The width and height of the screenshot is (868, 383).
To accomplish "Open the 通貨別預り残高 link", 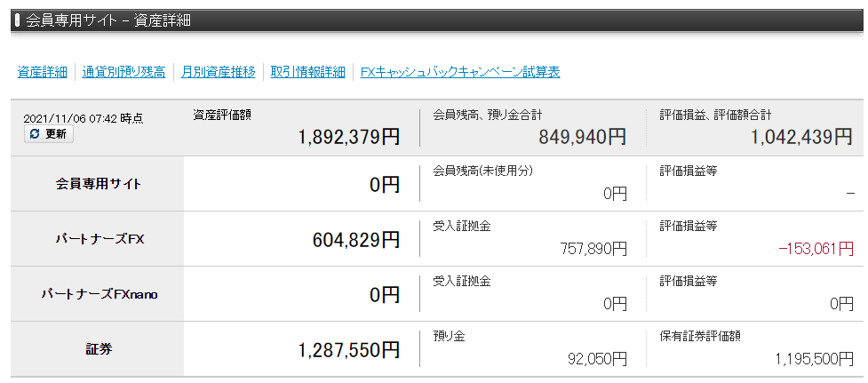I will 123,72.
